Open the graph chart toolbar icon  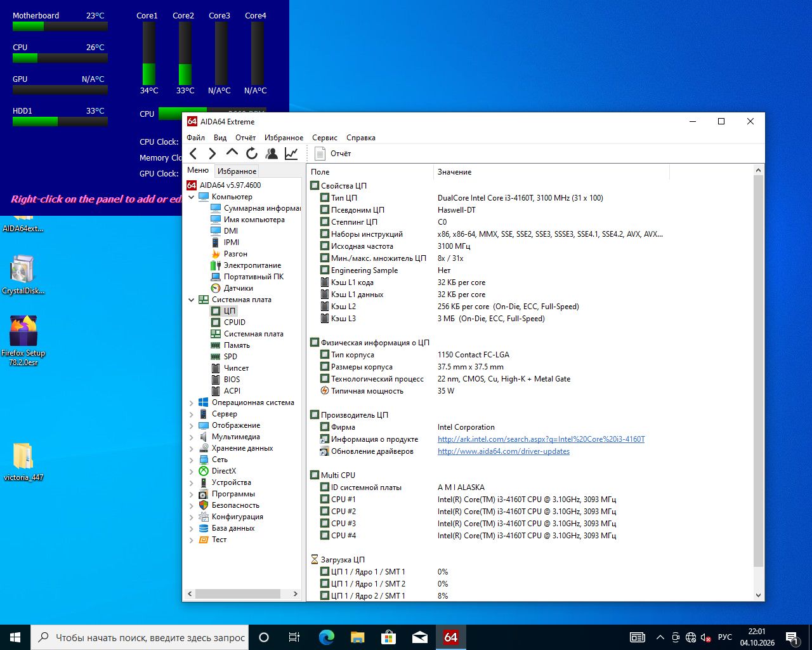pos(291,154)
